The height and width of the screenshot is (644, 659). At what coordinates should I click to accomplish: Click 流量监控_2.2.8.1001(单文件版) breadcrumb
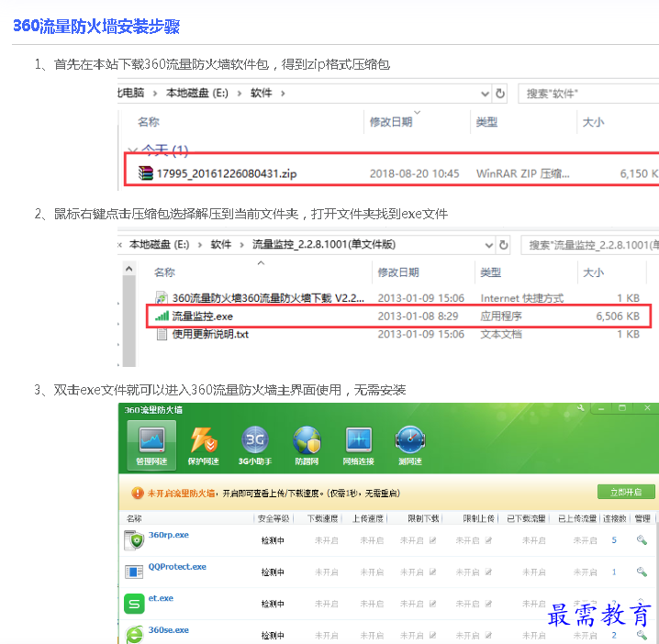pyautogui.click(x=324, y=244)
